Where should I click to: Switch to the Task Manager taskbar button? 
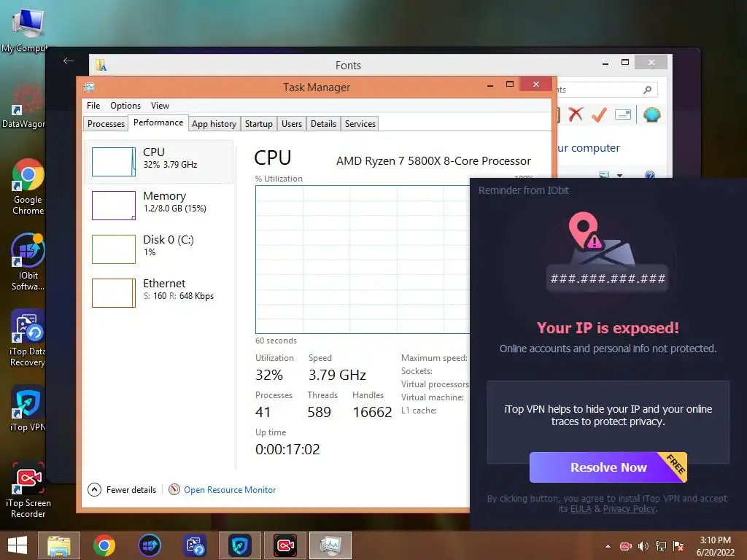click(330, 545)
